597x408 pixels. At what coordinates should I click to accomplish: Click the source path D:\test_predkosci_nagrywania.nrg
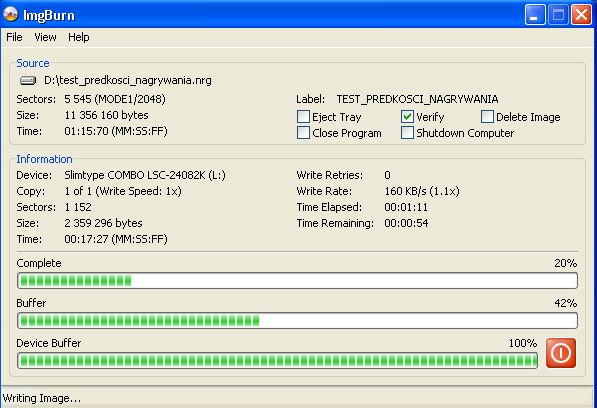click(128, 80)
